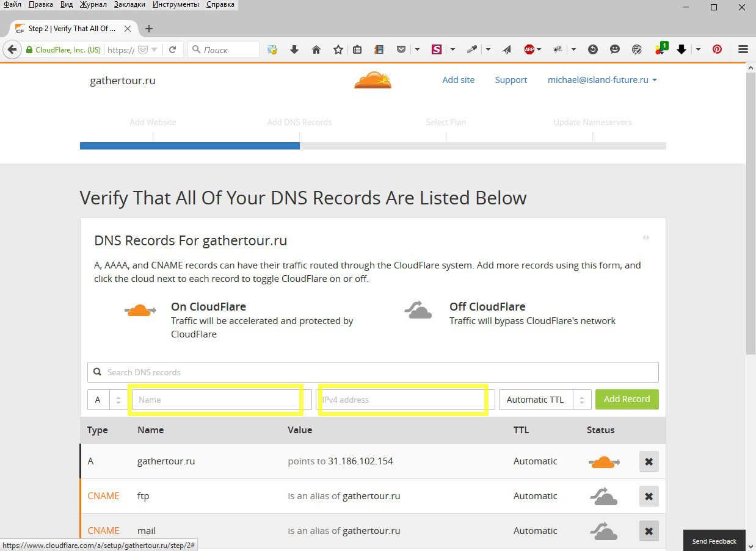Click the setup progress bar
Screen dimensions: 756x551
coord(373,146)
